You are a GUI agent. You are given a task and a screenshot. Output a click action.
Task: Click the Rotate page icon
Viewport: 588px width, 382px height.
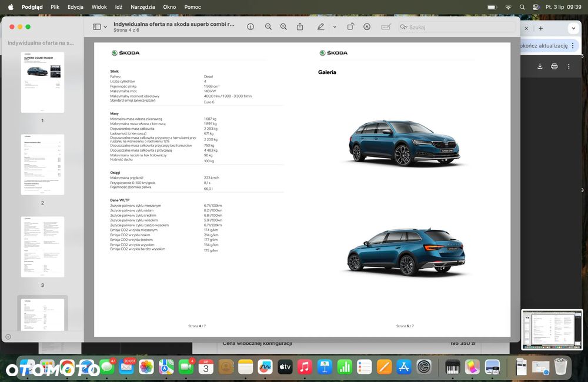pyautogui.click(x=350, y=26)
